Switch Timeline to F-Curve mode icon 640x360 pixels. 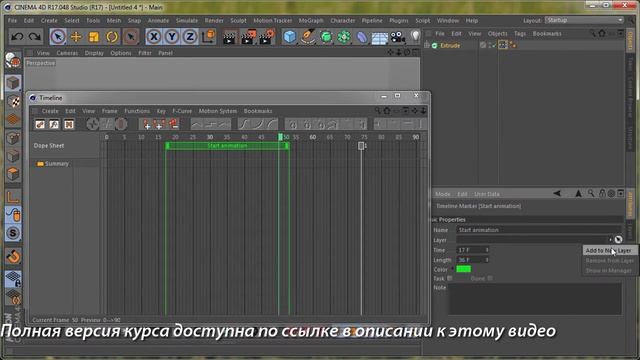[x=54, y=124]
